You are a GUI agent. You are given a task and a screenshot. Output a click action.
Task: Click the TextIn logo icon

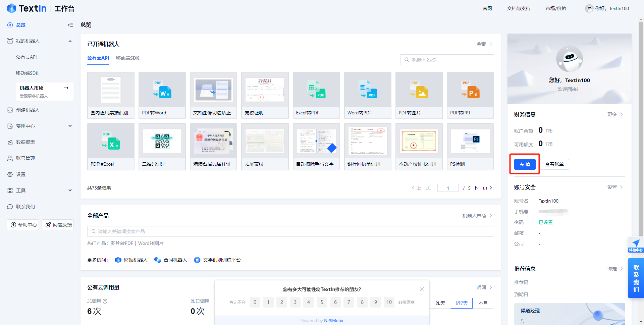[x=12, y=8]
